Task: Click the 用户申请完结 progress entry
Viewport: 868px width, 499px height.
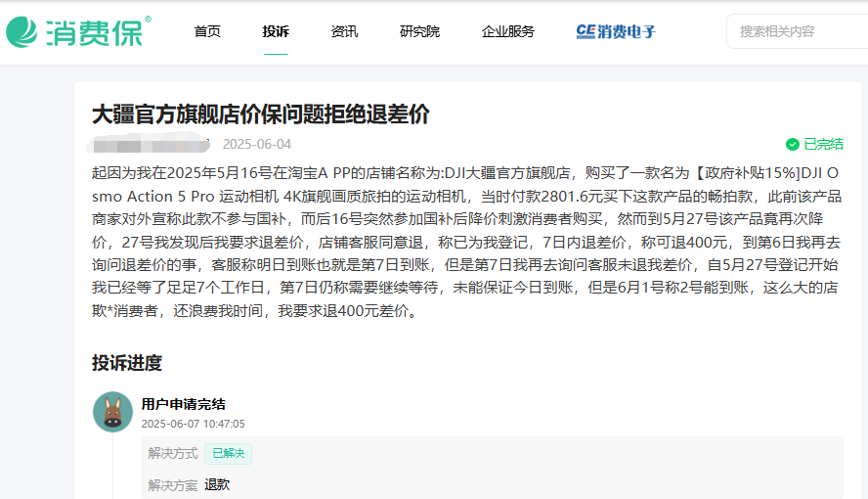Action: [183, 404]
